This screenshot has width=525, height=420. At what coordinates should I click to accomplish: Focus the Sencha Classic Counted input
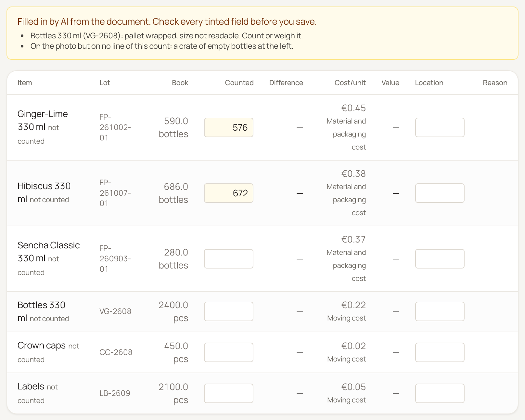click(x=229, y=259)
